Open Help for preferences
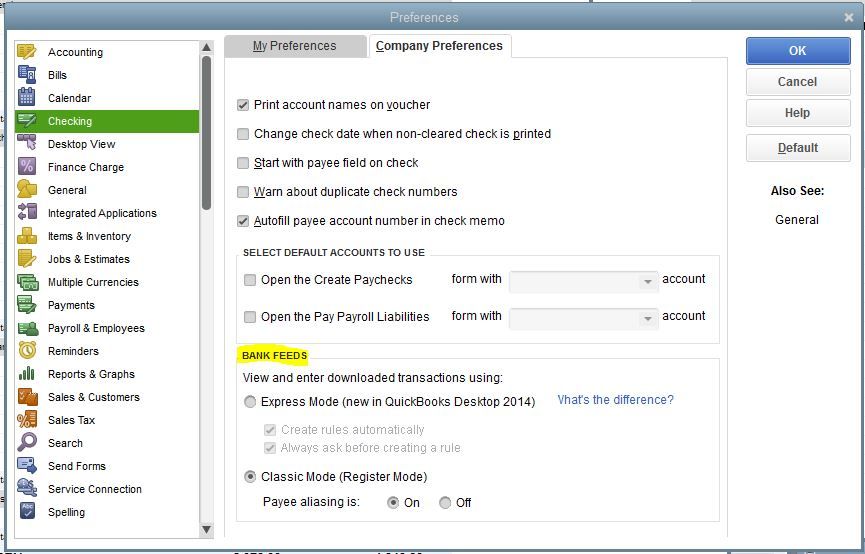This screenshot has height=554, width=865. coord(798,113)
